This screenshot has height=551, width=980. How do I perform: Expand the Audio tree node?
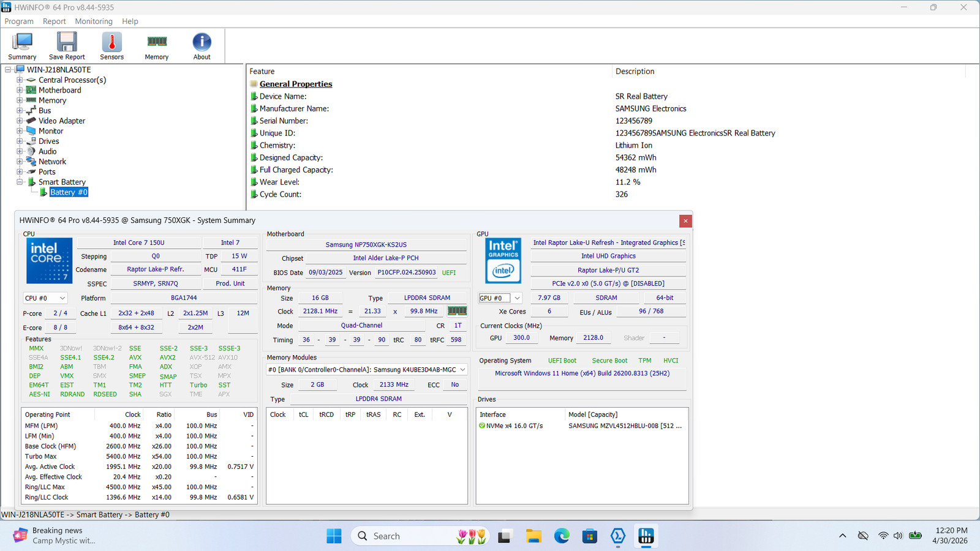click(x=20, y=151)
